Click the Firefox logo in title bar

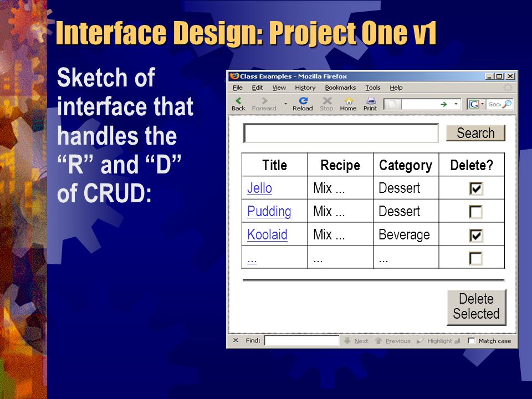tap(234, 76)
